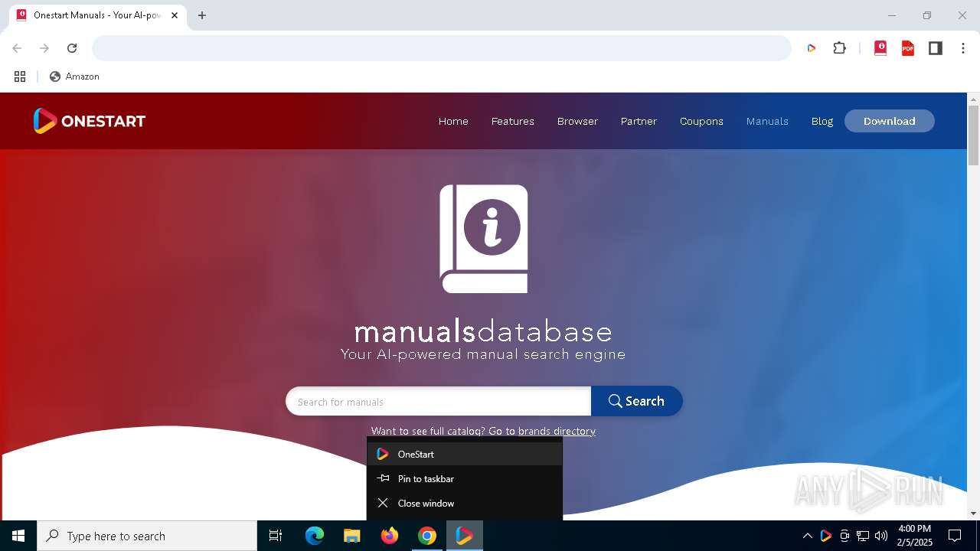The image size is (980, 551).
Task: Click the page vertical scrollbar thumb
Action: click(974, 135)
